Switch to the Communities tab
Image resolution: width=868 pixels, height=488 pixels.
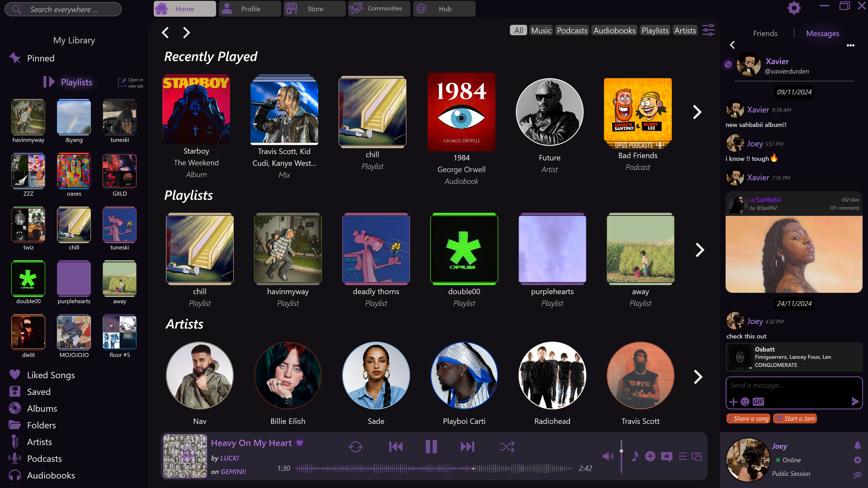pyautogui.click(x=379, y=9)
